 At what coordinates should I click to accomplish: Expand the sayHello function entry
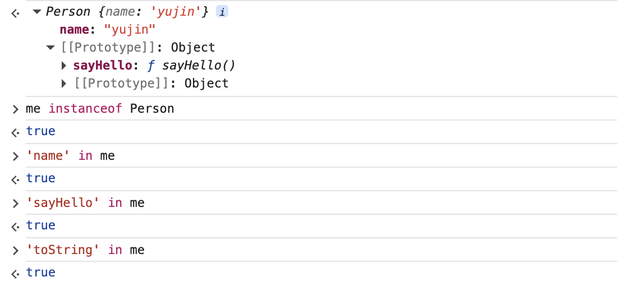65,66
